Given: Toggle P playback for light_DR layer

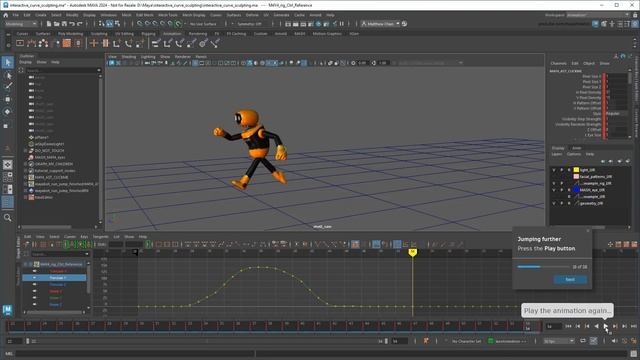Looking at the screenshot, I should [x=562, y=170].
